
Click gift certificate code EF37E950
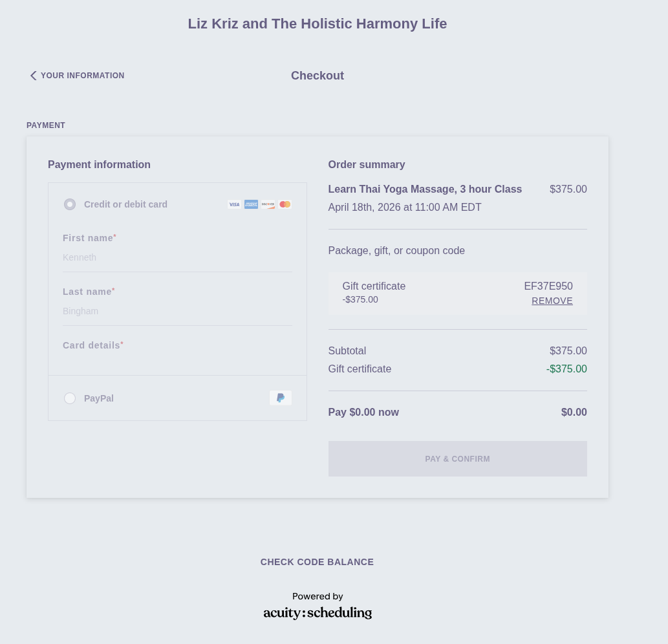point(548,286)
